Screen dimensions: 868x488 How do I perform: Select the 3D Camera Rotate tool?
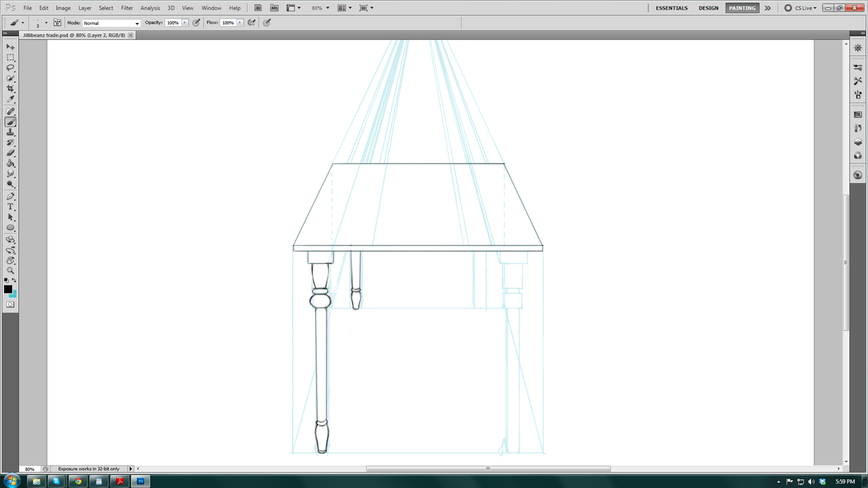[11, 250]
